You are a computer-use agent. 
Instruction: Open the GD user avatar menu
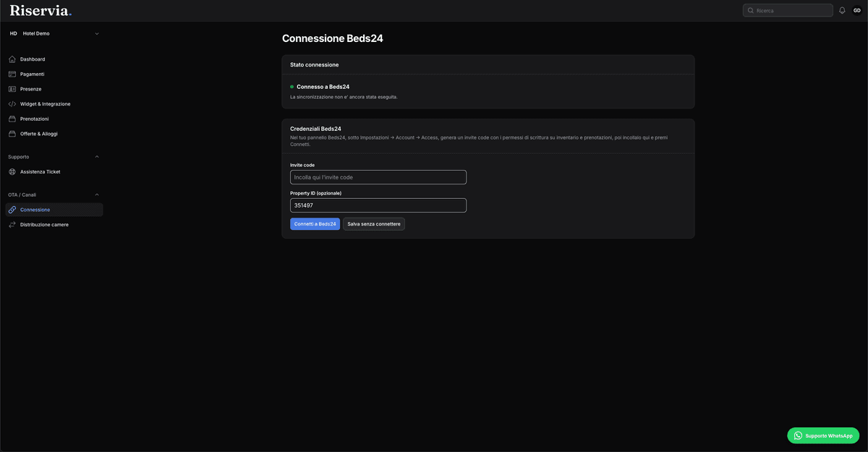pyautogui.click(x=857, y=10)
